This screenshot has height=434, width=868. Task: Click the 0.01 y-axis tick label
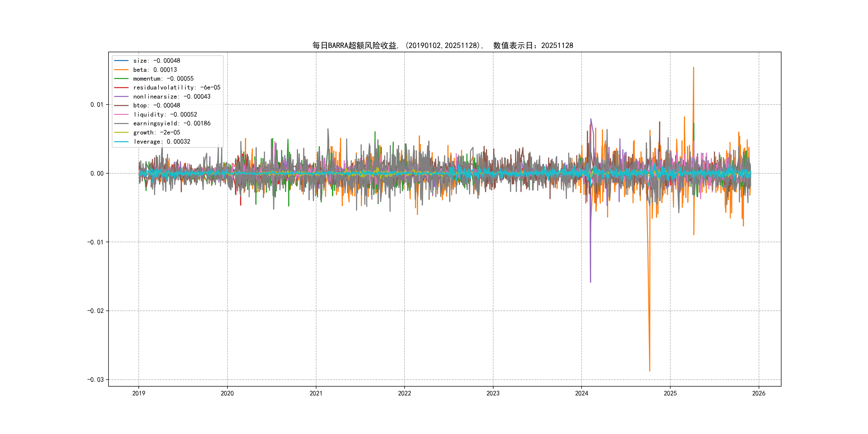click(97, 104)
